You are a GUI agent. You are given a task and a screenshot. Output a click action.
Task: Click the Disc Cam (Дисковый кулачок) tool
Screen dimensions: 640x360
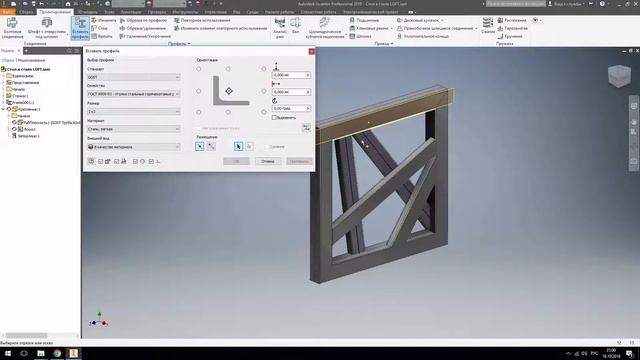pyautogui.click(x=418, y=20)
